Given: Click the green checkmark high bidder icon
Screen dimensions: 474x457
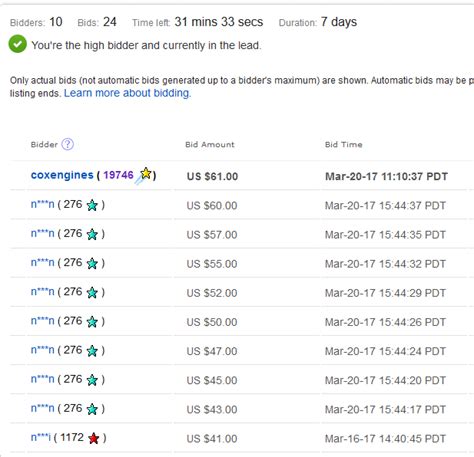Looking at the screenshot, I should [x=18, y=44].
